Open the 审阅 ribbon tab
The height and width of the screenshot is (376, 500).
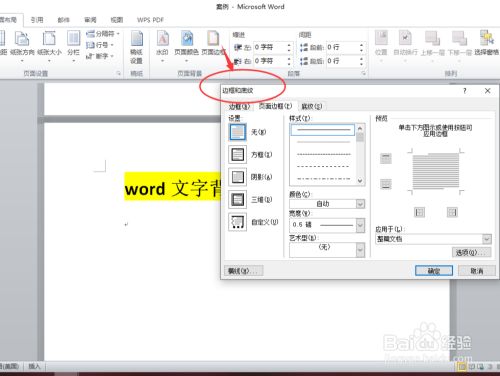pos(90,20)
